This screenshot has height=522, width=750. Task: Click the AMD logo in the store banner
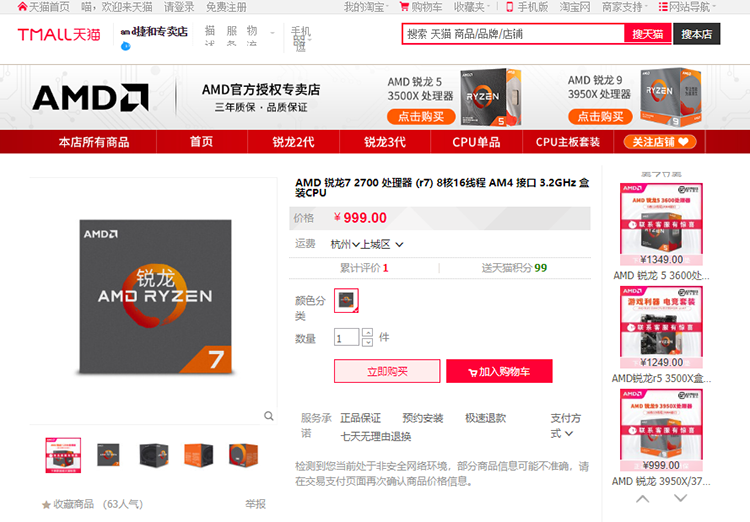click(90, 98)
